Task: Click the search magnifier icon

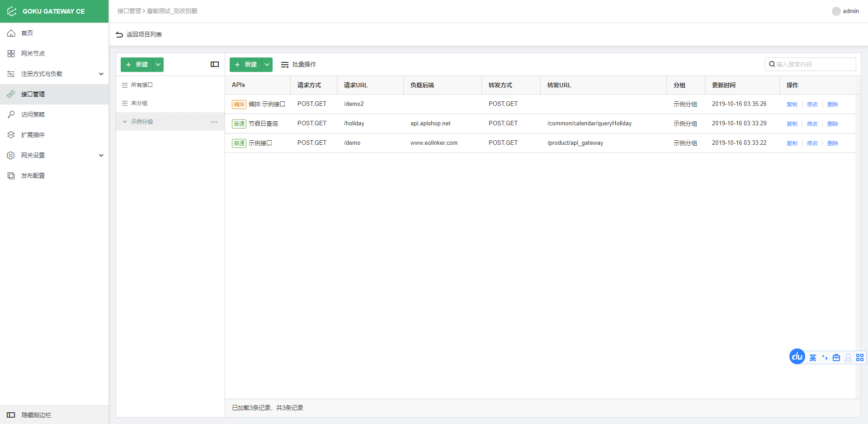Action: 772,64
